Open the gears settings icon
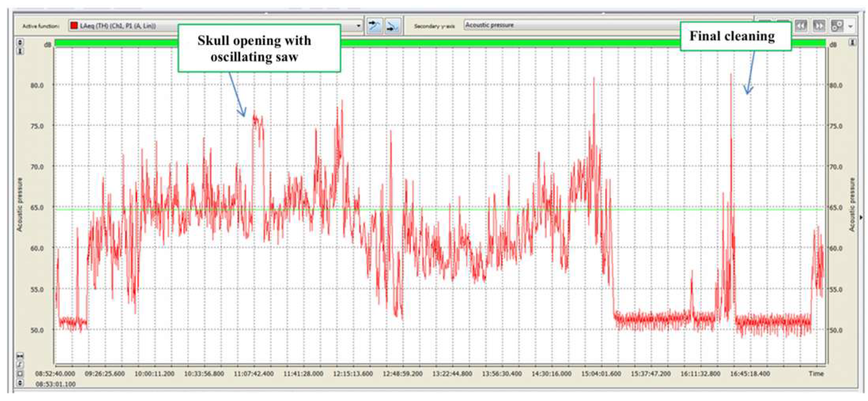Screen dimensions: 868x401 pyautogui.click(x=837, y=26)
